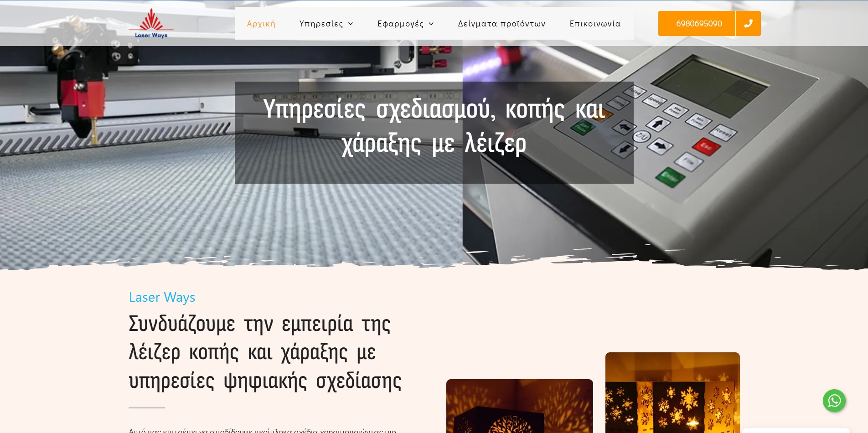
Task: Select the Υπηρεσίες menu label
Action: click(321, 24)
